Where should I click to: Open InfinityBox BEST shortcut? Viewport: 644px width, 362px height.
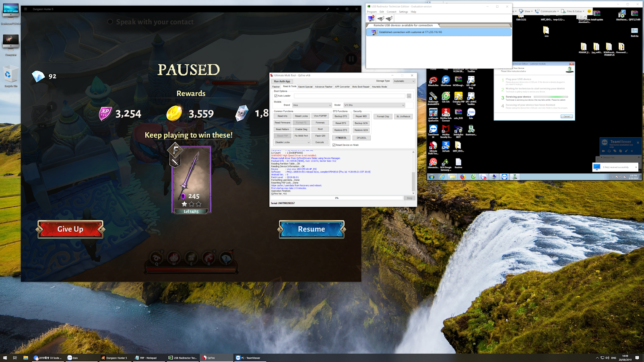coord(458,132)
